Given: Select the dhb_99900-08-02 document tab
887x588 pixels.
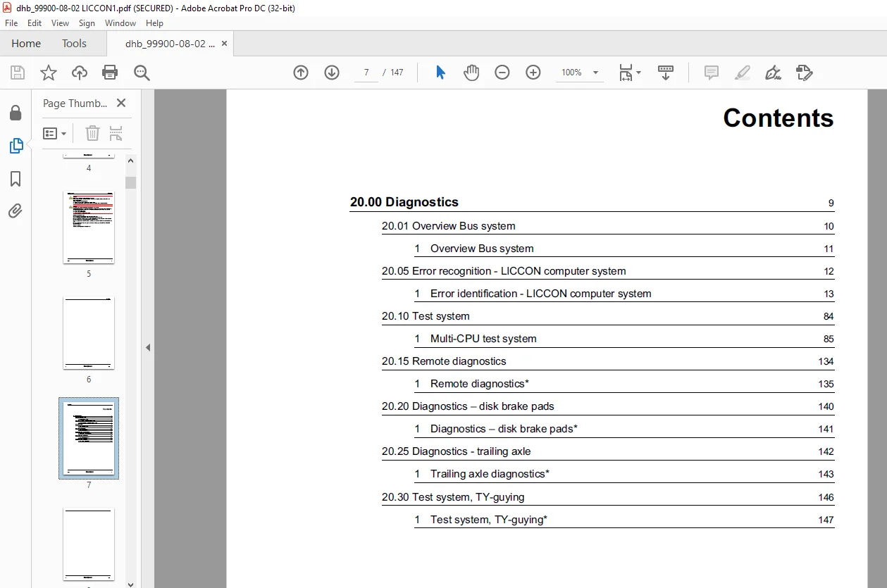Looking at the screenshot, I should coord(170,43).
